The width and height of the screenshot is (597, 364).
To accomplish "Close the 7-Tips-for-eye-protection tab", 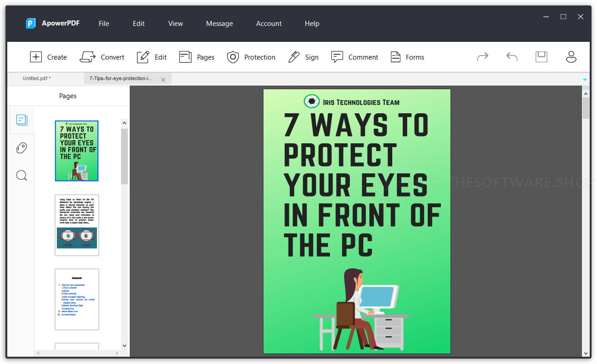I will (x=163, y=80).
